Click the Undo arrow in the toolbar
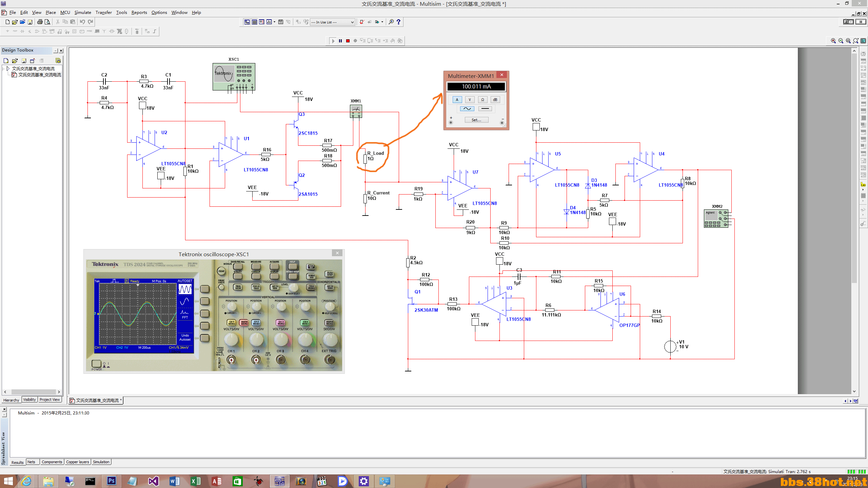The image size is (868, 488). pyautogui.click(x=82, y=22)
